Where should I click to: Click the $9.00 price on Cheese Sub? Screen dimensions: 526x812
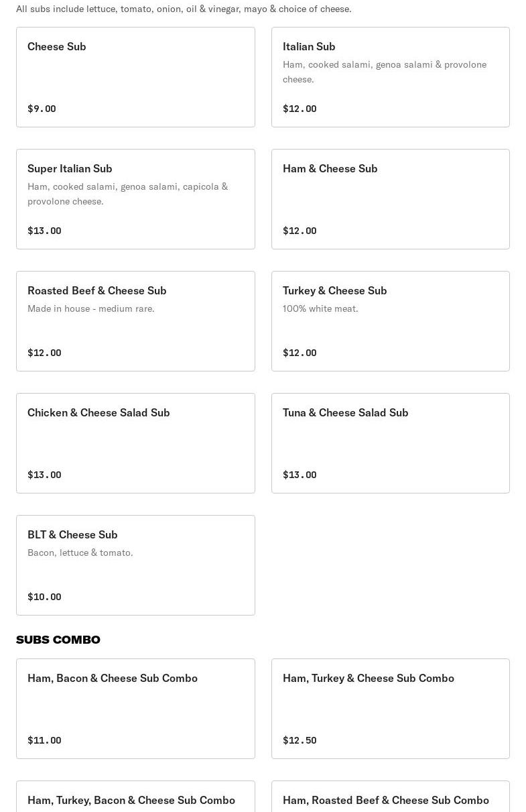42,109
